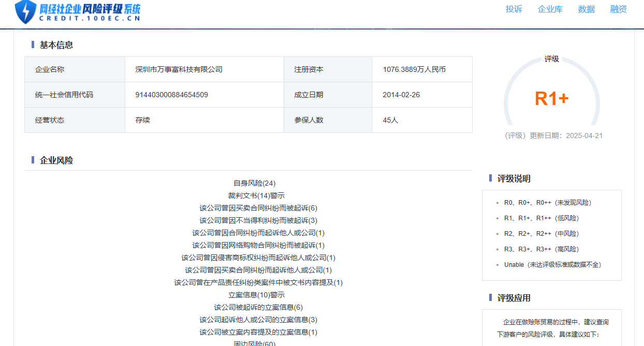
Task: Click the 评级应用 heading
Action: click(x=514, y=298)
